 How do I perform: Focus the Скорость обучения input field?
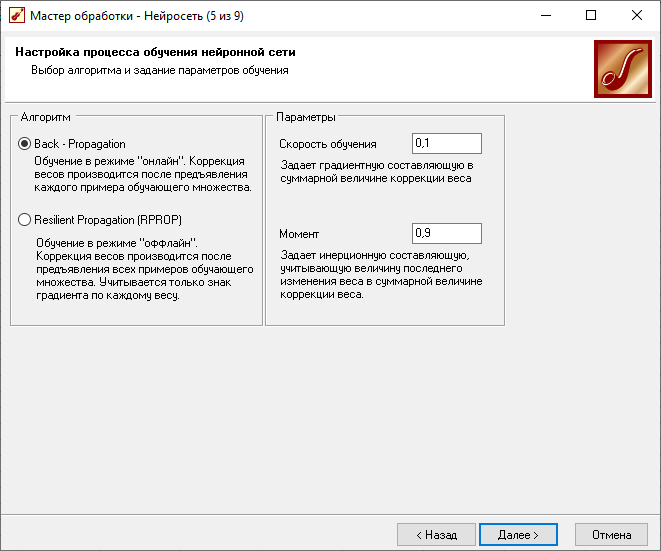click(x=447, y=143)
